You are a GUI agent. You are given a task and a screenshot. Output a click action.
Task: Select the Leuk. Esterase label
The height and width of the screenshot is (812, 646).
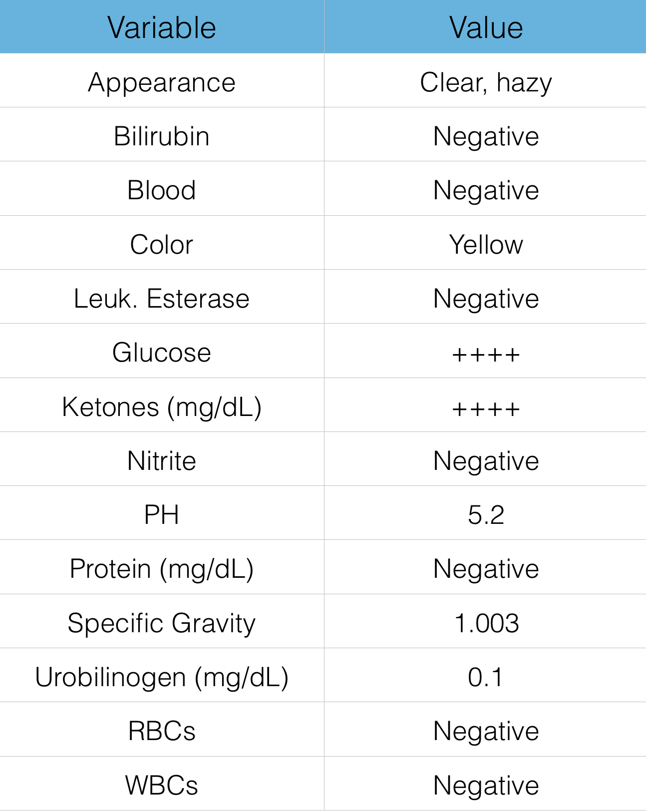pos(161,299)
